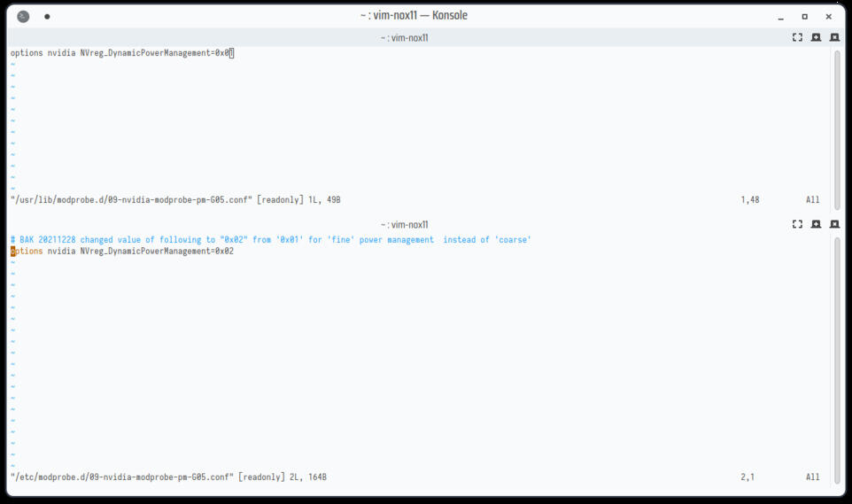Maximize the Konsole window

[x=805, y=17]
